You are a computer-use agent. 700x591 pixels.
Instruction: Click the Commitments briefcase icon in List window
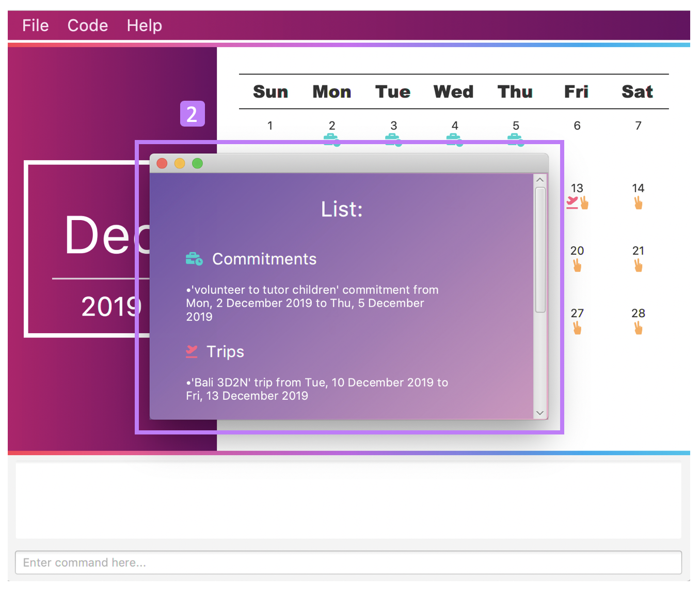(194, 259)
